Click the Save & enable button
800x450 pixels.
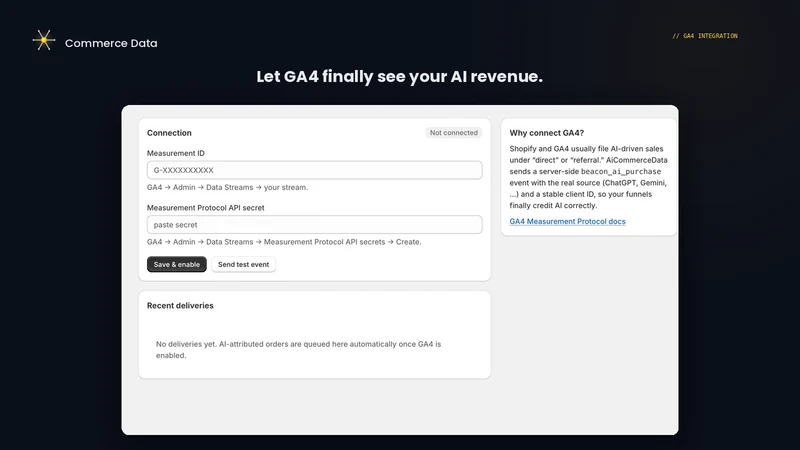coord(177,264)
